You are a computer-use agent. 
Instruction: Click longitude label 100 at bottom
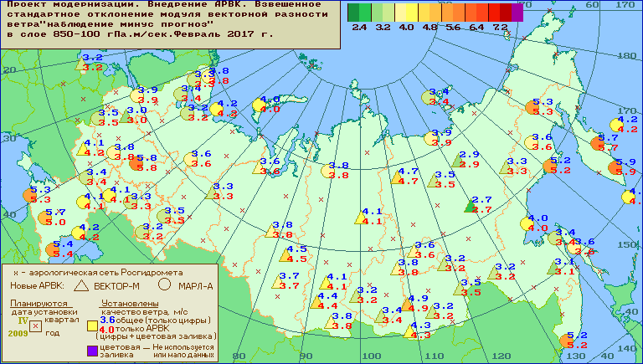(x=371, y=356)
